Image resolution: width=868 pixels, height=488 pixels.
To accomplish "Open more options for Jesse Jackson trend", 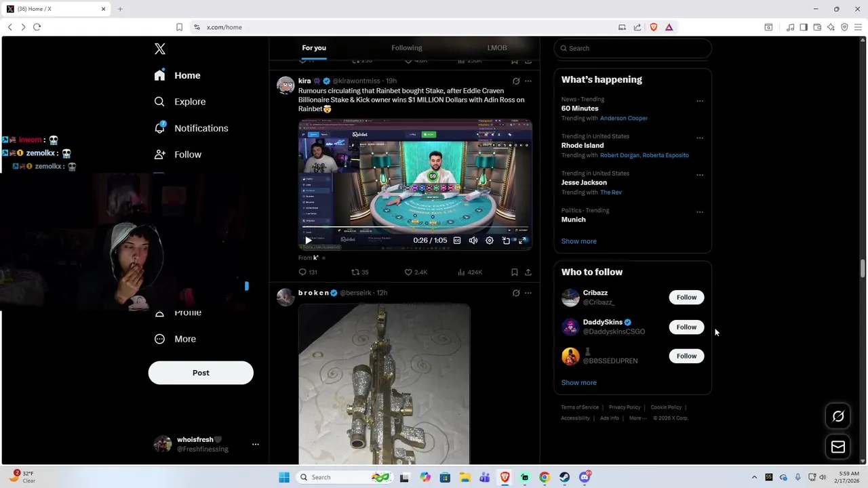I will 700,175.
